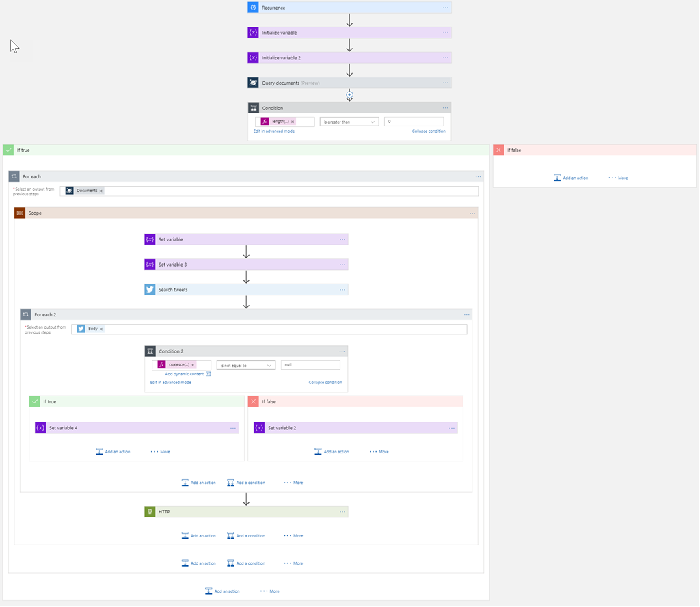Click the Set variable 4 {x} icon

[40, 427]
